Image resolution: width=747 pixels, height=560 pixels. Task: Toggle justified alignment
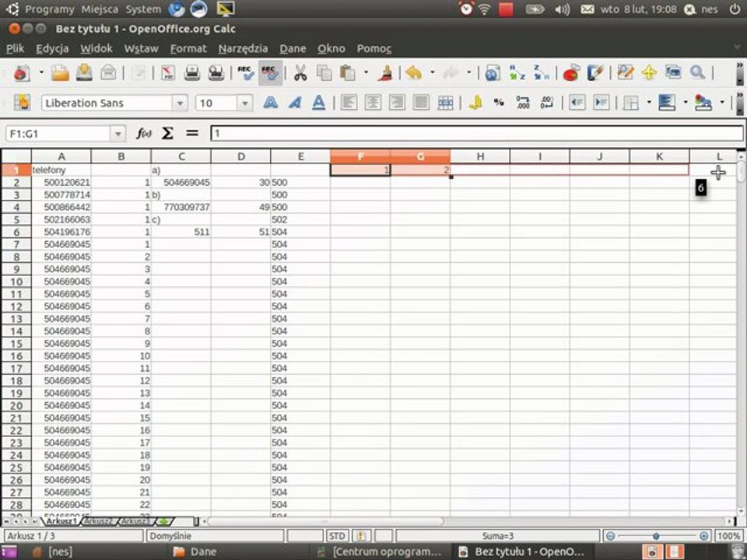tap(421, 103)
